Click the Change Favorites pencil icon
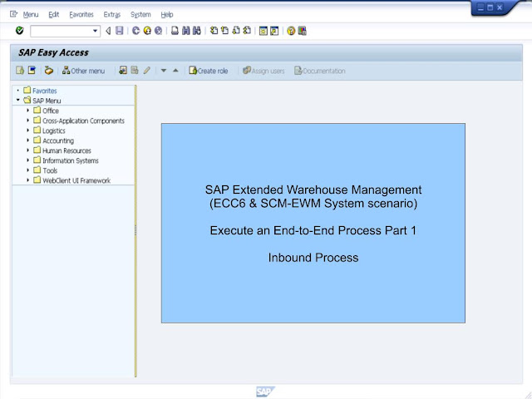This screenshot has height=399, width=532. click(146, 70)
